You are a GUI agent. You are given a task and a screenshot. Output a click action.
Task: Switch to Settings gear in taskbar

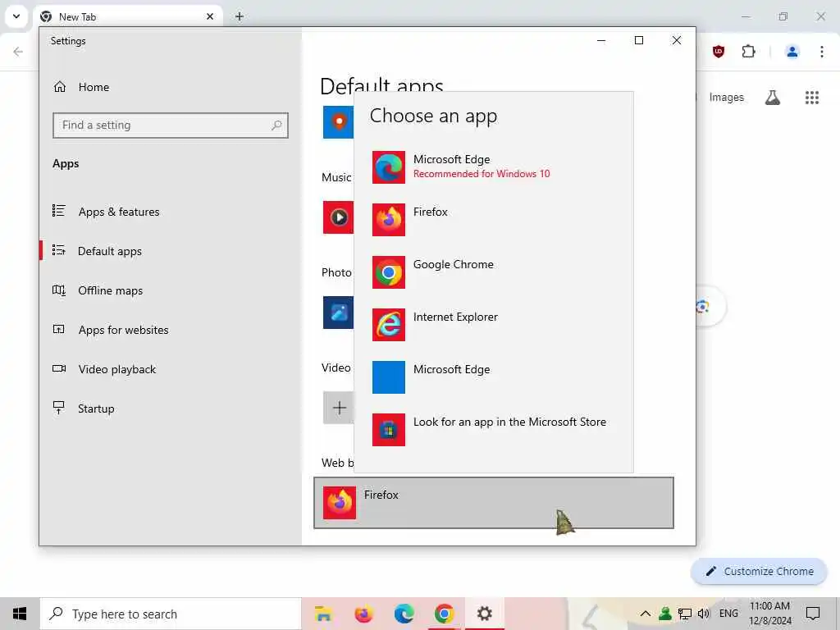click(x=484, y=614)
